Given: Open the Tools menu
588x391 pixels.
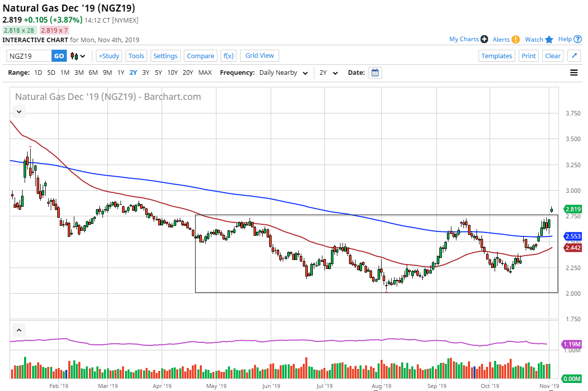Looking at the screenshot, I should point(136,56).
